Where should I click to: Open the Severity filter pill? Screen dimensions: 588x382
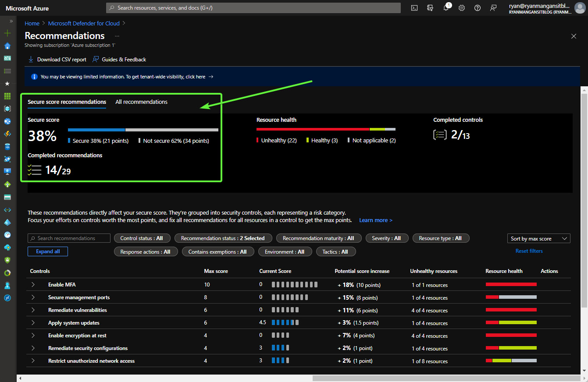pos(386,238)
